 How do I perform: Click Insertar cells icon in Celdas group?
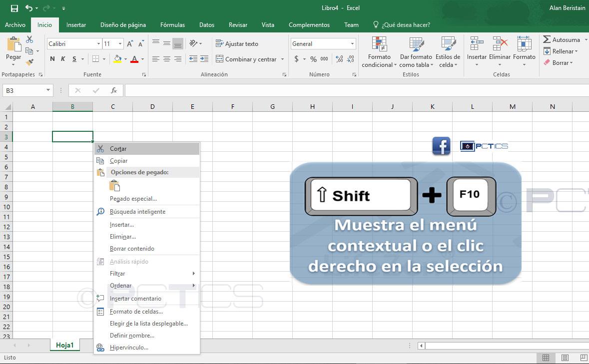(477, 43)
